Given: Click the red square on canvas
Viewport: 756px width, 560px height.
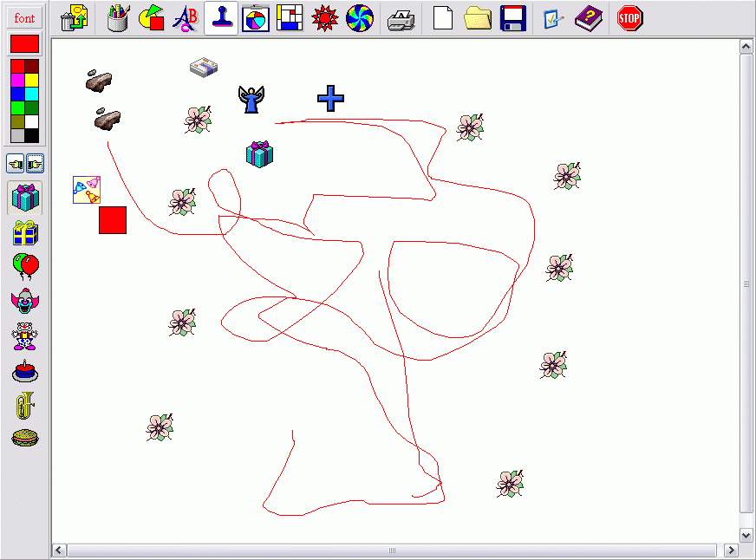Looking at the screenshot, I should coord(113,220).
